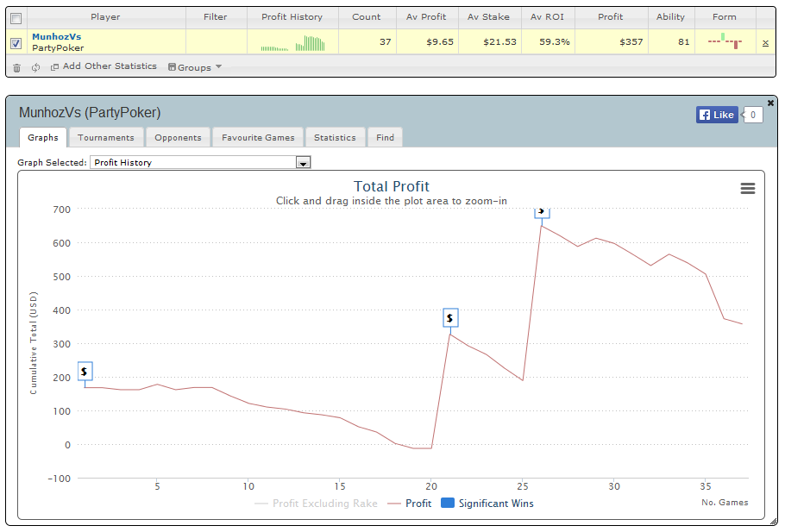This screenshot has height=532, width=785.
Task: Click the trash delete icon under the player table
Action: [x=16, y=67]
